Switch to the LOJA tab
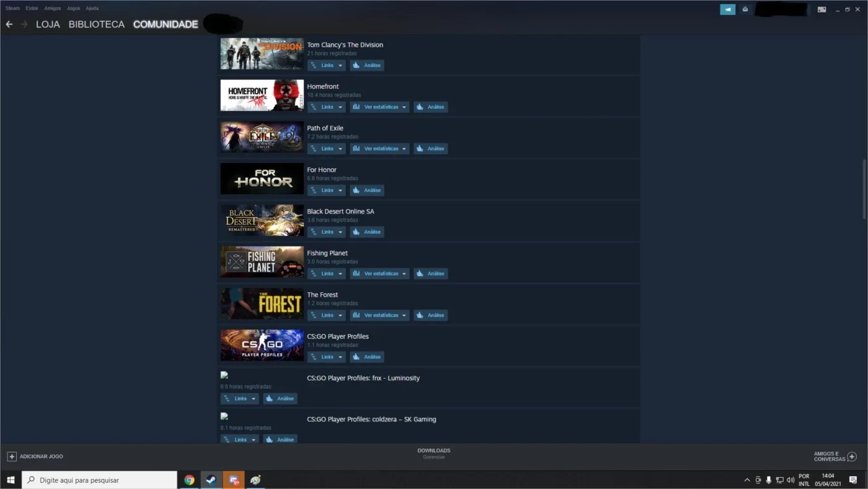Viewport: 868px width, 489px height. click(x=48, y=24)
